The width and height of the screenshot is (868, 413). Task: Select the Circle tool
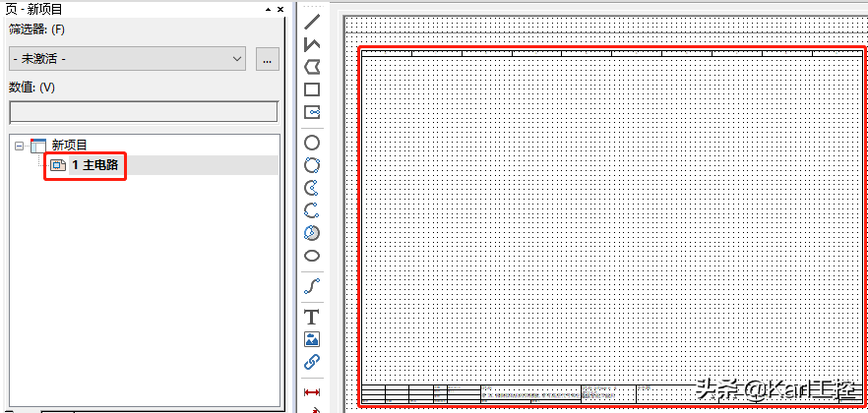coord(312,143)
